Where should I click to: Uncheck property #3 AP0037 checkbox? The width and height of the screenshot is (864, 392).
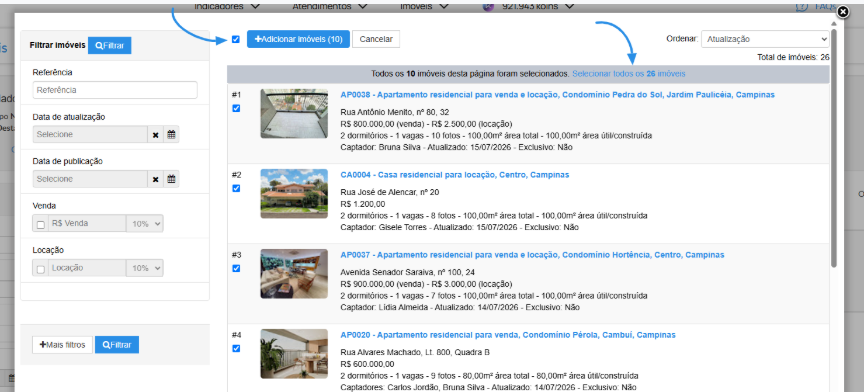click(x=236, y=268)
